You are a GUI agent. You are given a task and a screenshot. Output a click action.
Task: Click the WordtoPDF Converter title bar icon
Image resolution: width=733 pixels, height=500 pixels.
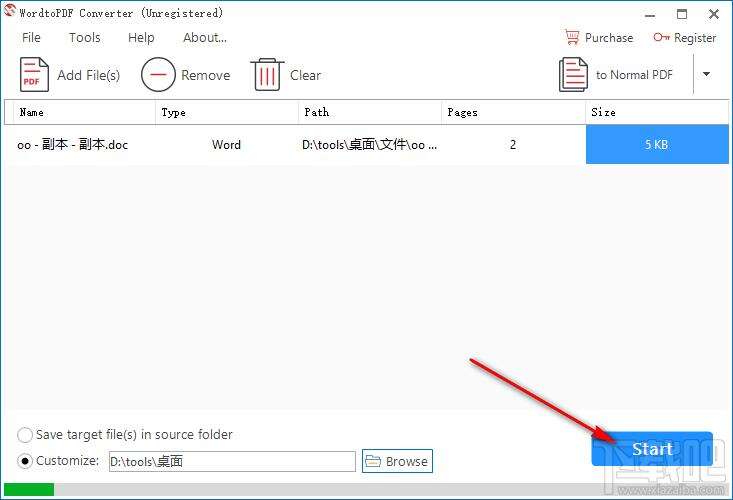pyautogui.click(x=9, y=11)
